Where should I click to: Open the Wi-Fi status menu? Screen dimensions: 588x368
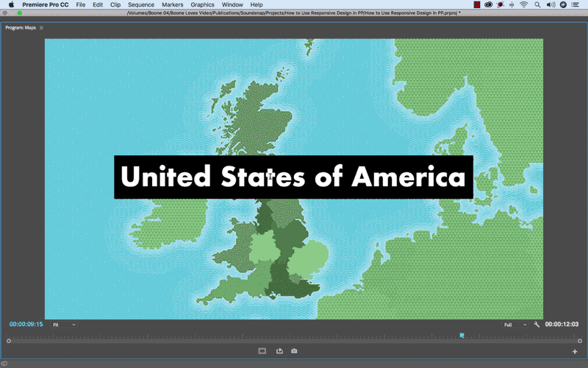tap(523, 4)
